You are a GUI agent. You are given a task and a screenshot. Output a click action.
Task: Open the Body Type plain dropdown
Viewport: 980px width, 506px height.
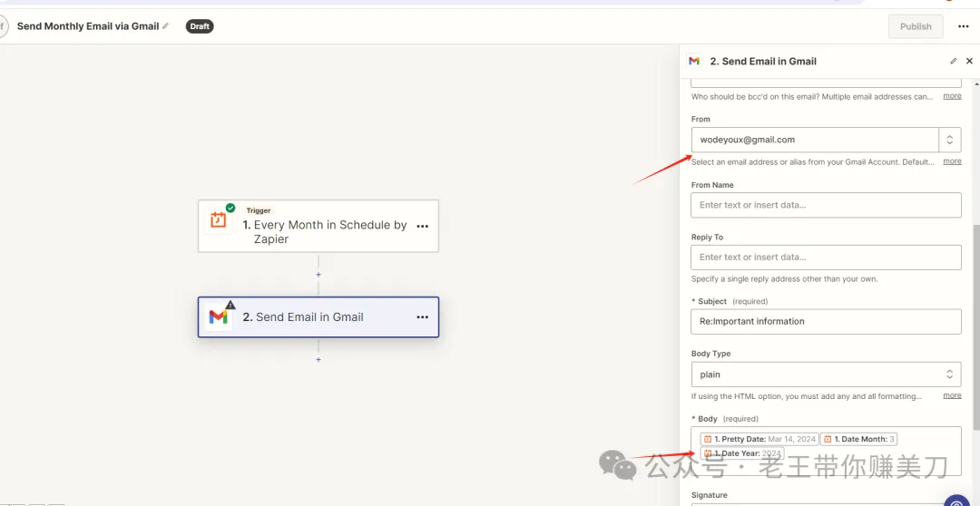click(826, 375)
